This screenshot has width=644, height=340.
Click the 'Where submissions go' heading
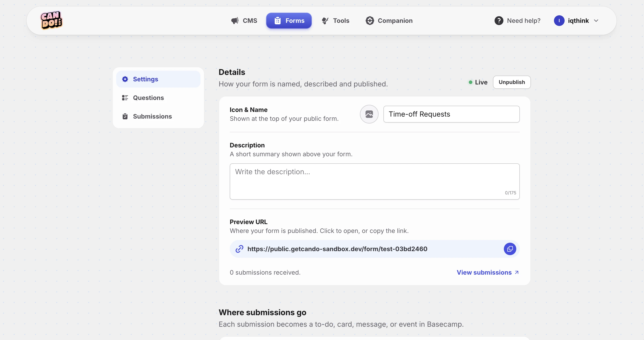click(262, 312)
